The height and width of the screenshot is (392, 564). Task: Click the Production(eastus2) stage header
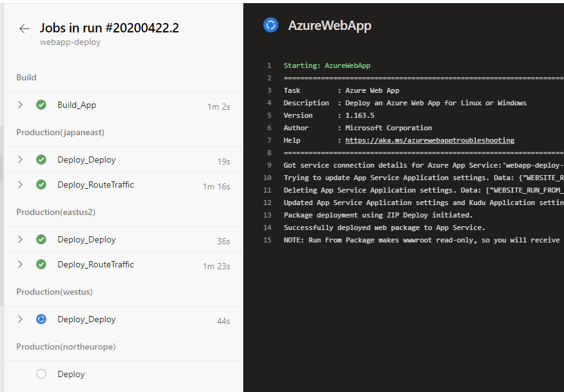pyautogui.click(x=56, y=212)
